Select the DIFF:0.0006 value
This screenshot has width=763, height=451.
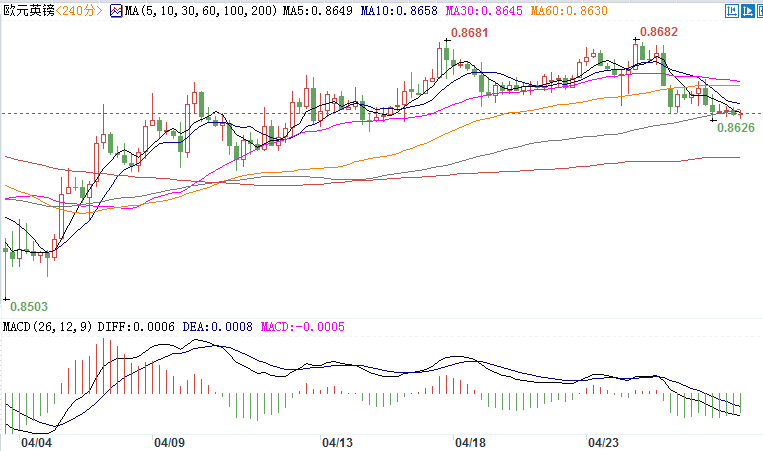pos(136,326)
